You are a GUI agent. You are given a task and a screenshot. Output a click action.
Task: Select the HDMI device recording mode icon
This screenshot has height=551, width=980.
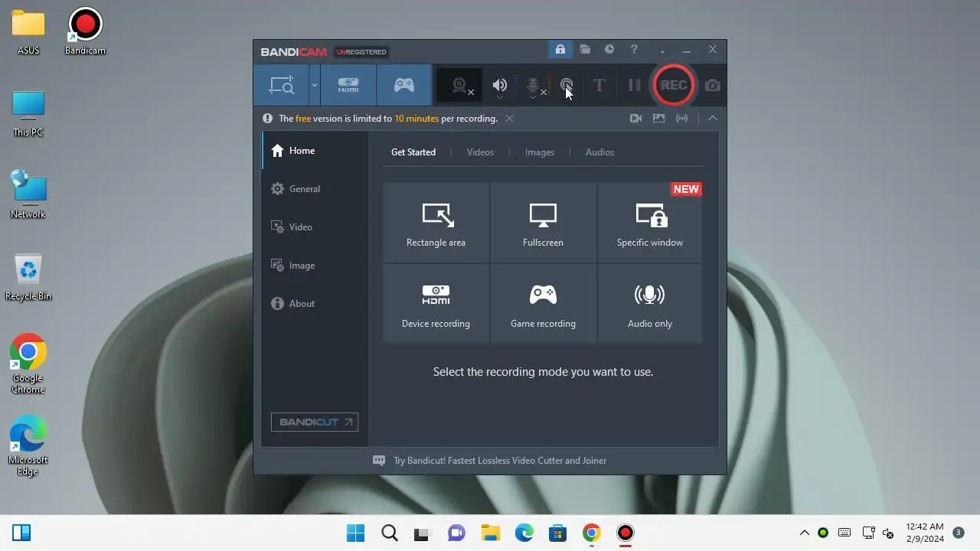click(x=348, y=85)
